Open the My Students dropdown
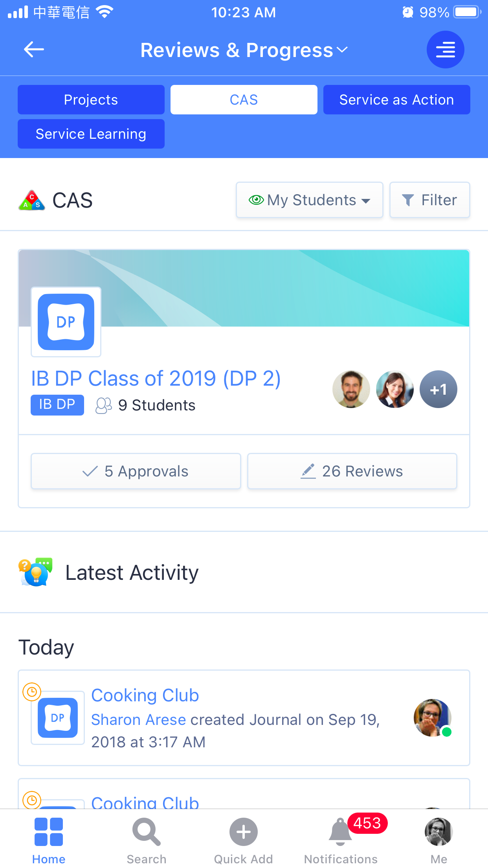The image size is (488, 868). point(309,200)
